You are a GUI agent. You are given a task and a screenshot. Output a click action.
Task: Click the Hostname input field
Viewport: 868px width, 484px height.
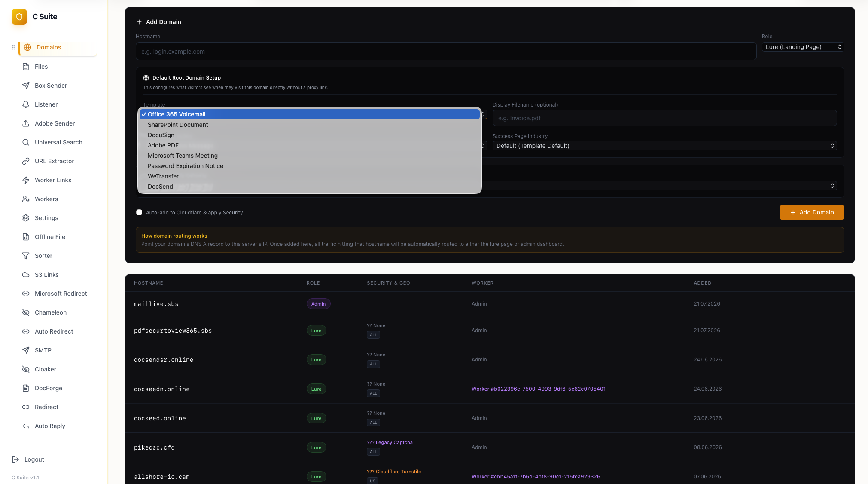coord(446,52)
